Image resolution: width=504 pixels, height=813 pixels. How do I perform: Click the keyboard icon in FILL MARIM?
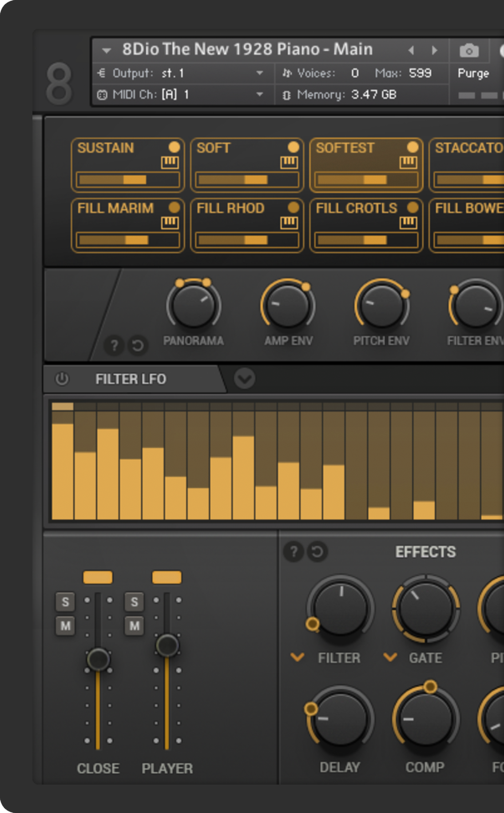[170, 223]
